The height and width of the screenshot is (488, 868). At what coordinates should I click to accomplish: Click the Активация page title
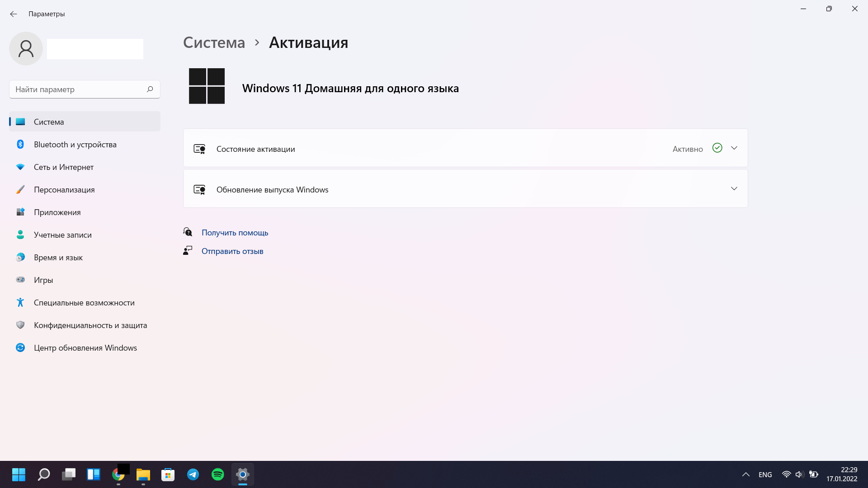pos(308,42)
